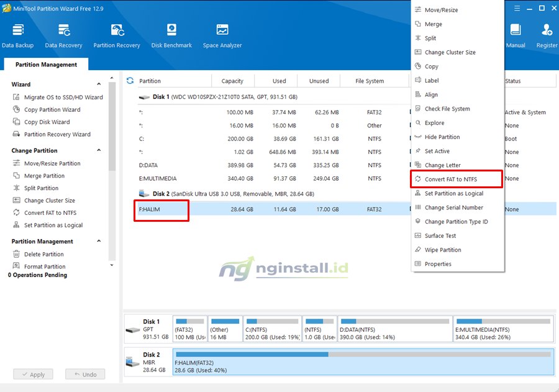Start the Disk Benchmark tool
Screen dimensions: 559x392
coord(171,35)
